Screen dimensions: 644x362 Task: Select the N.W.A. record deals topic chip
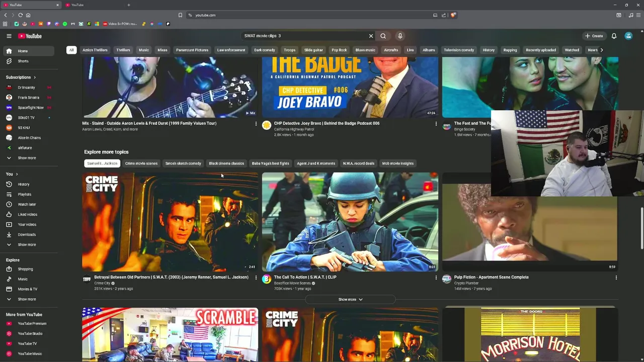tap(358, 163)
